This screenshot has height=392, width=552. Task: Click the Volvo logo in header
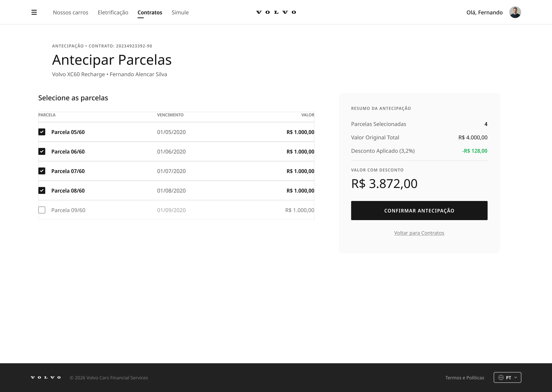pos(276,12)
